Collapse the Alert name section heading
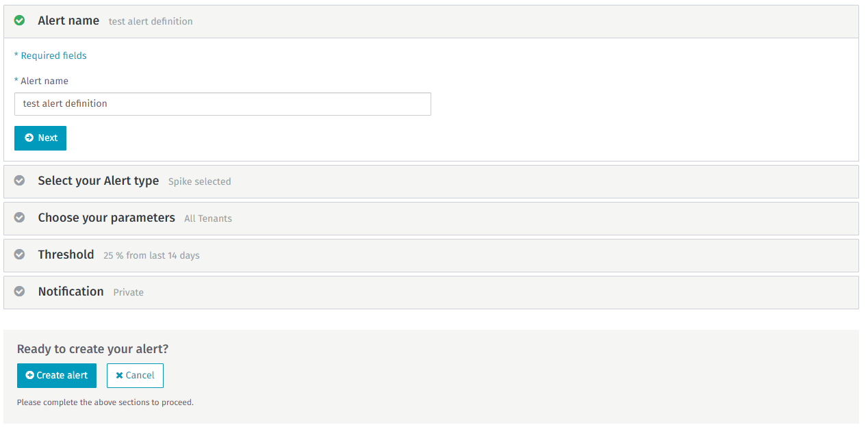The height and width of the screenshot is (427, 868). tap(68, 21)
